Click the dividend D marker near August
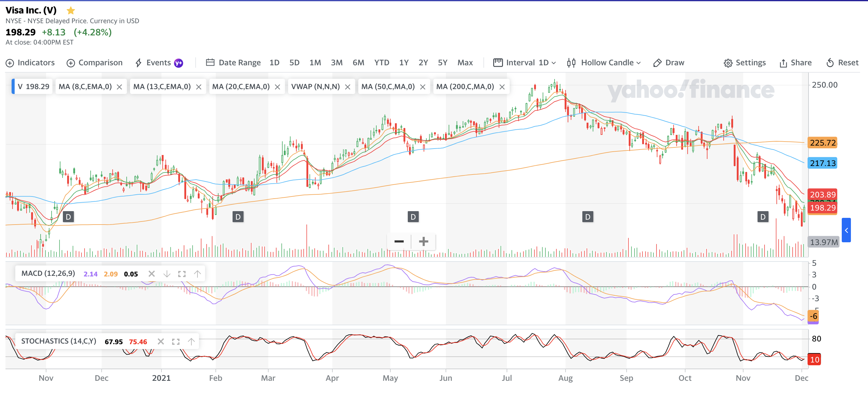 coord(588,217)
